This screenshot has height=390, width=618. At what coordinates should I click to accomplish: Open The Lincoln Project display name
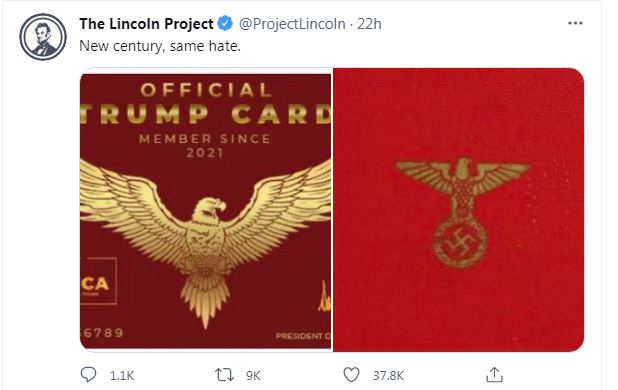(x=146, y=24)
